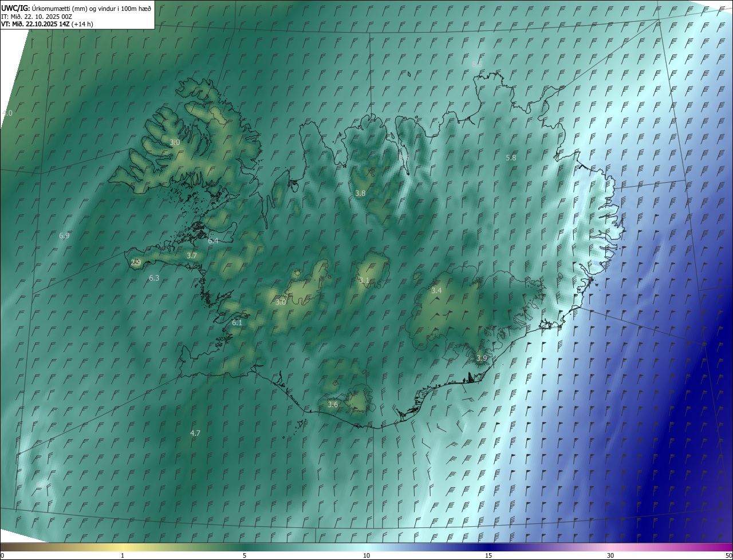Click the 'UWC/IG:' title label
733x560 pixels.
pyautogui.click(x=15, y=8)
